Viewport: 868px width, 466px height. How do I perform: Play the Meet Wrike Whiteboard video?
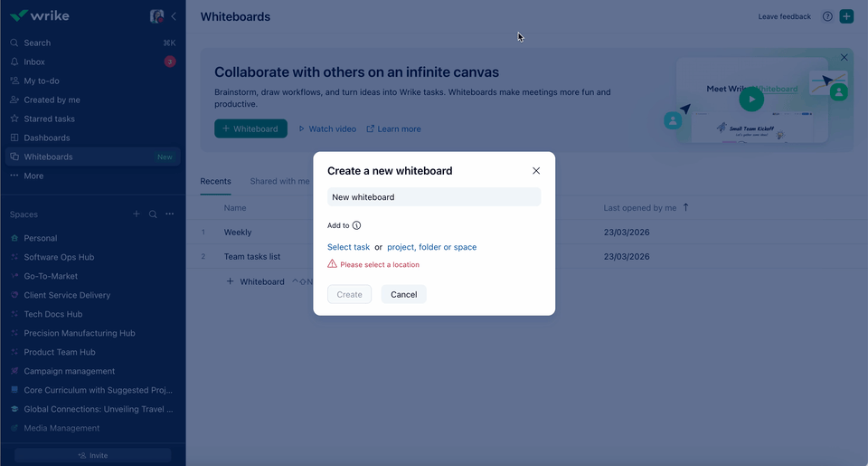(750, 98)
